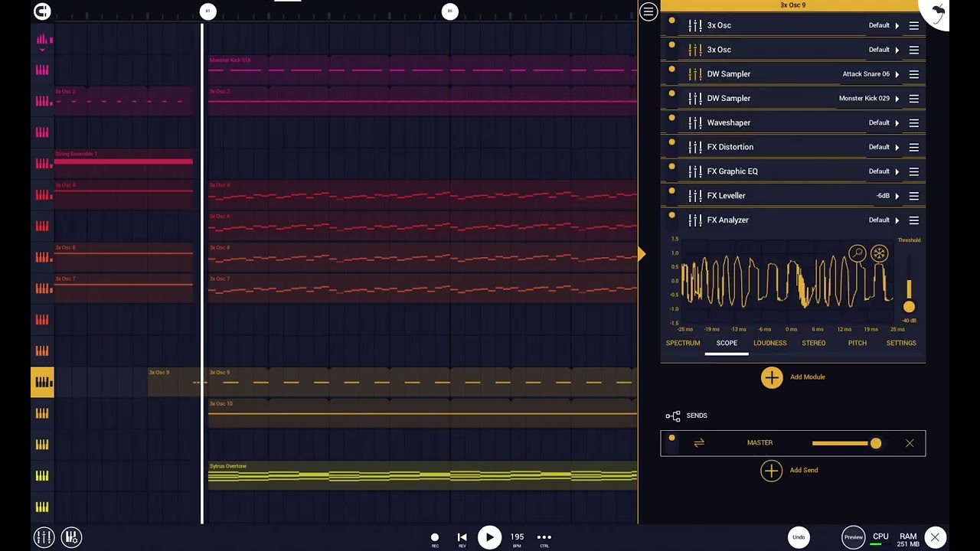Click the REC record button
The image size is (980, 551).
click(435, 538)
